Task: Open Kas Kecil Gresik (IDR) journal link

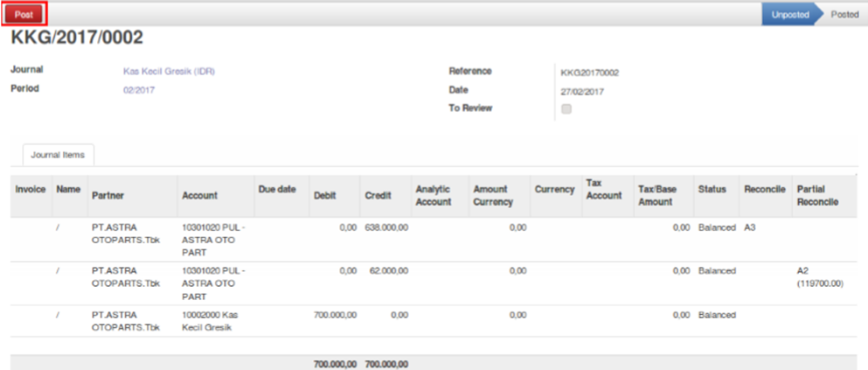Action: pyautogui.click(x=169, y=72)
